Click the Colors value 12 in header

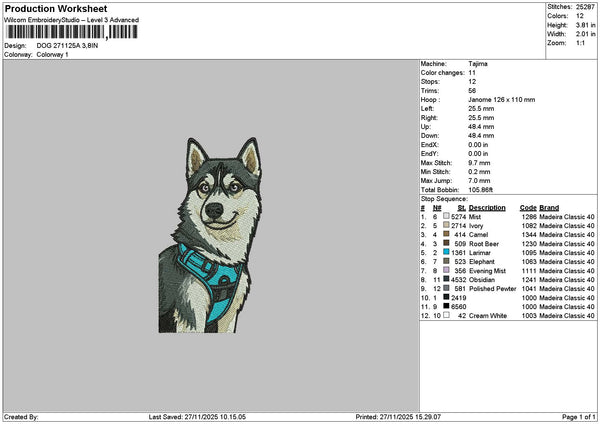click(x=580, y=16)
